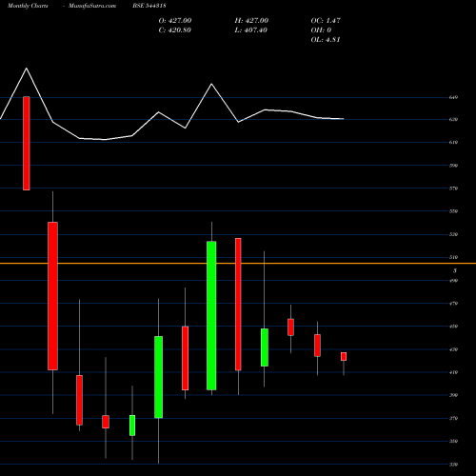Select the "OL: 4.81" reading
Screen dimensions: 476x476
[x=326, y=40]
